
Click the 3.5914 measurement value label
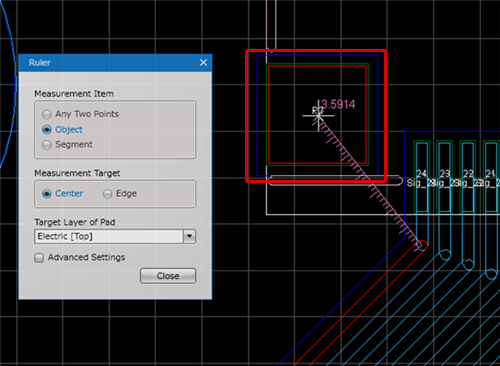click(338, 104)
